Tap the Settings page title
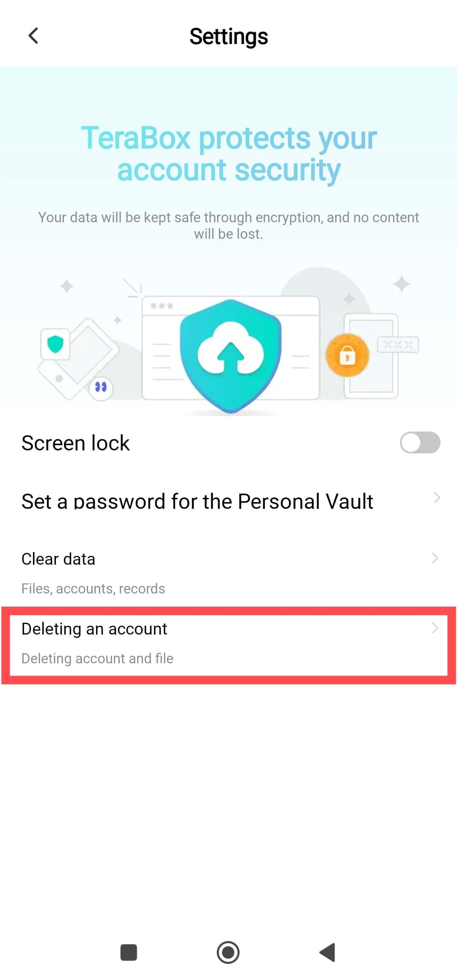457x980 pixels. coord(228,36)
